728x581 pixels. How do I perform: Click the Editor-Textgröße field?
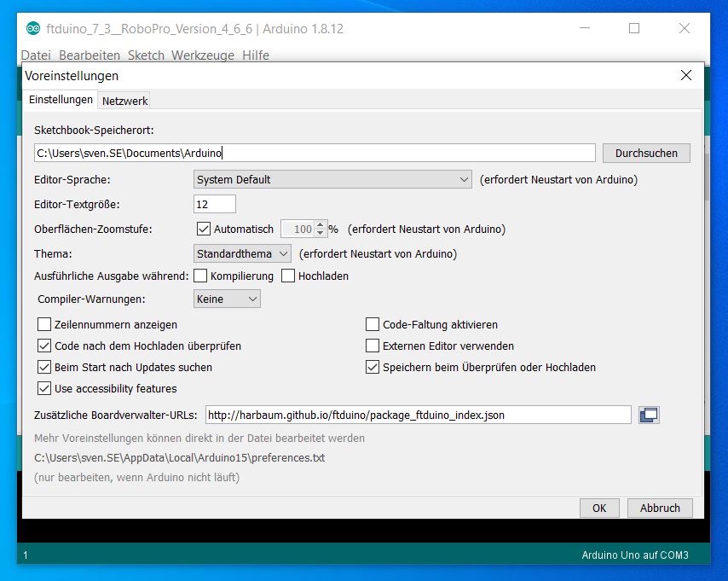(215, 204)
